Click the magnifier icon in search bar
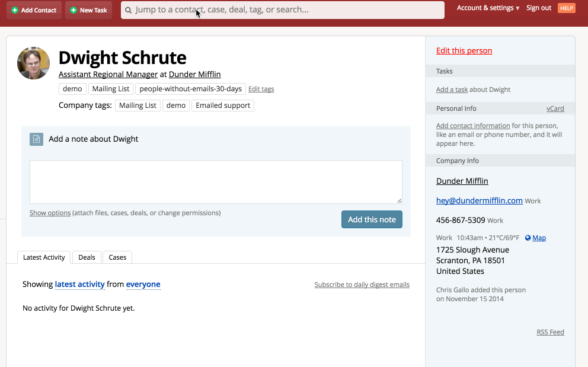This screenshot has height=367, width=588. point(128,10)
